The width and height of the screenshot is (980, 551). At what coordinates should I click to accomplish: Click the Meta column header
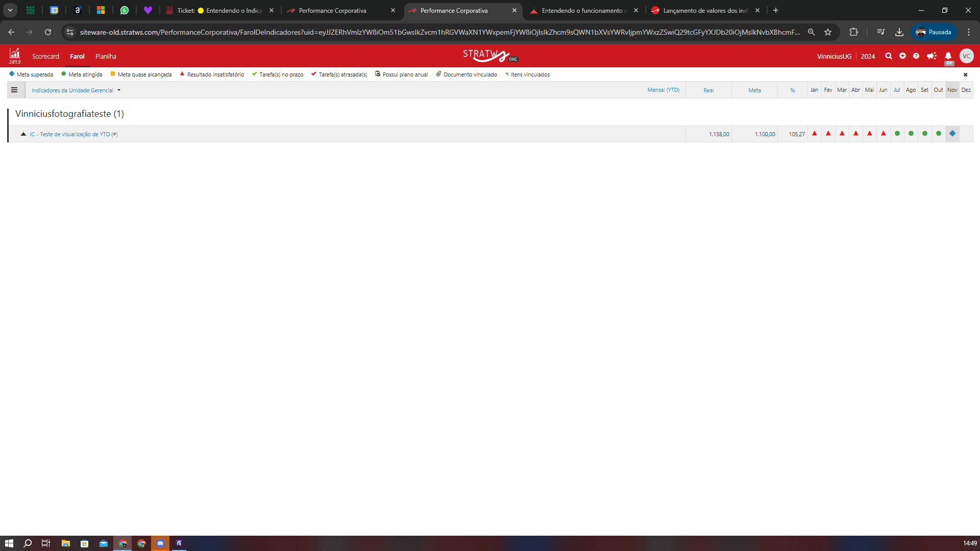(754, 90)
